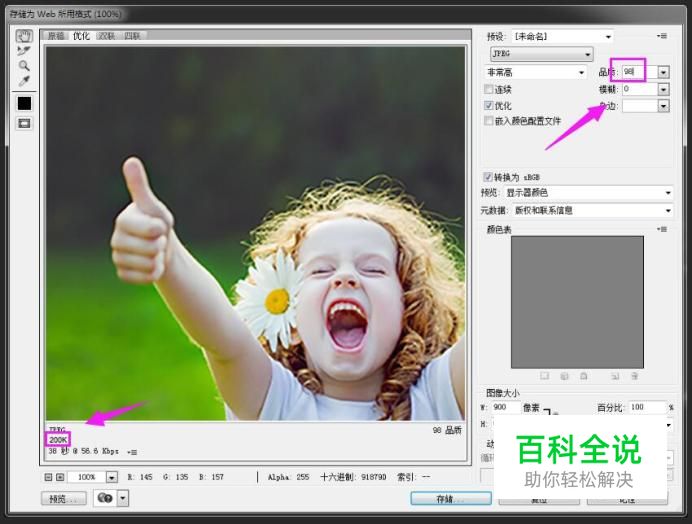Open the 杂边 matte dropdown arrow

tap(663, 106)
